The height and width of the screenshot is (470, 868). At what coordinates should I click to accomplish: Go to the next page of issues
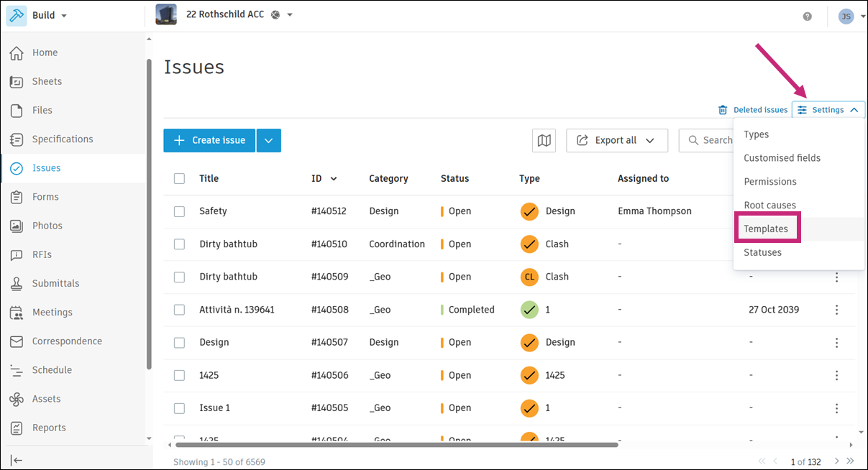(x=836, y=461)
